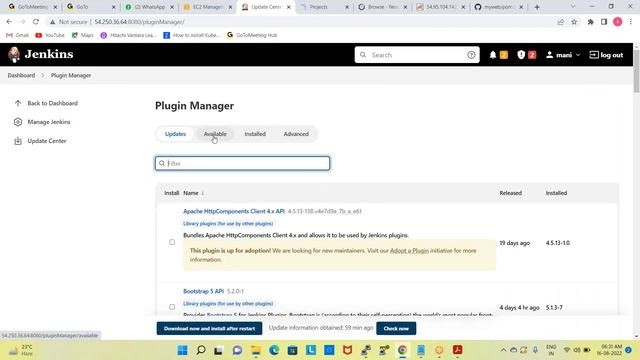
Task: Click the log out link
Action: pyautogui.click(x=606, y=55)
